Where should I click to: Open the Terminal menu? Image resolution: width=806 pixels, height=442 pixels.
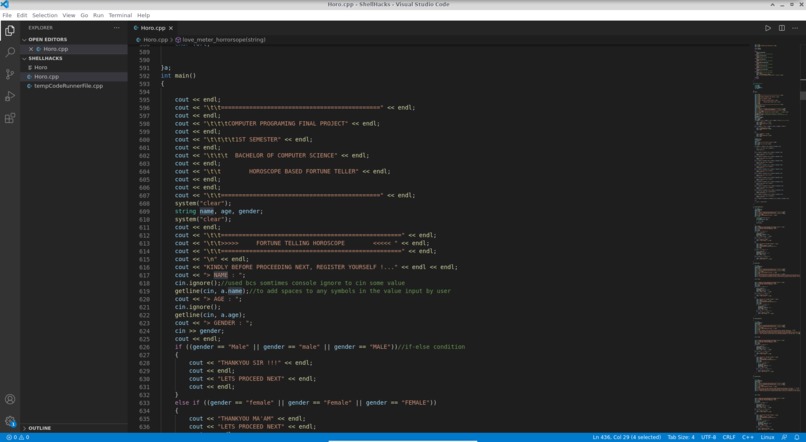(x=120, y=15)
